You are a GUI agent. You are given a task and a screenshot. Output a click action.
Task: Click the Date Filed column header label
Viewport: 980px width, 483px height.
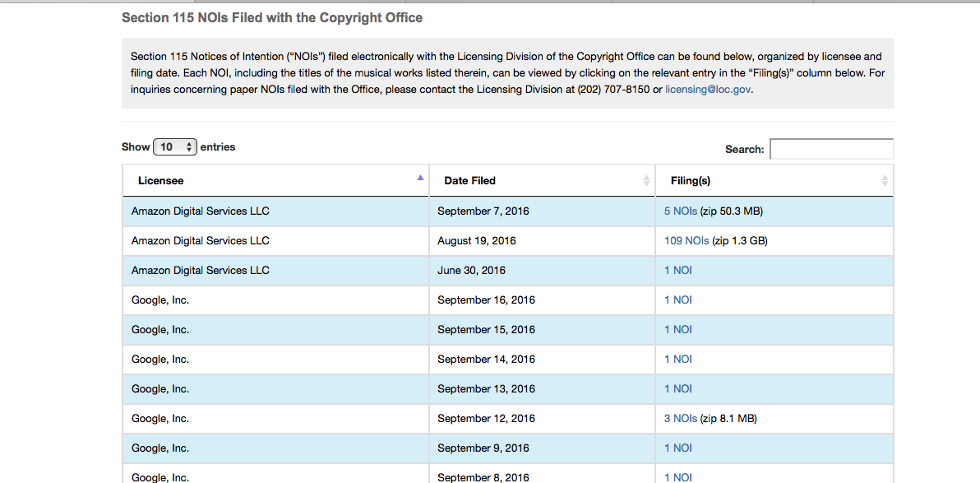pyautogui.click(x=469, y=180)
